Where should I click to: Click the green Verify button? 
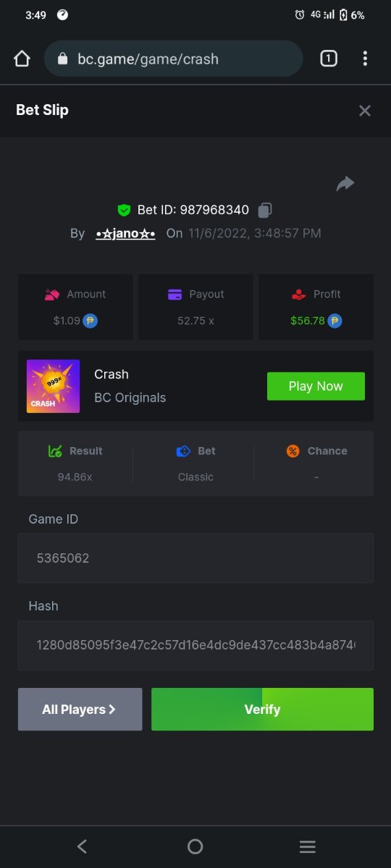pos(262,710)
